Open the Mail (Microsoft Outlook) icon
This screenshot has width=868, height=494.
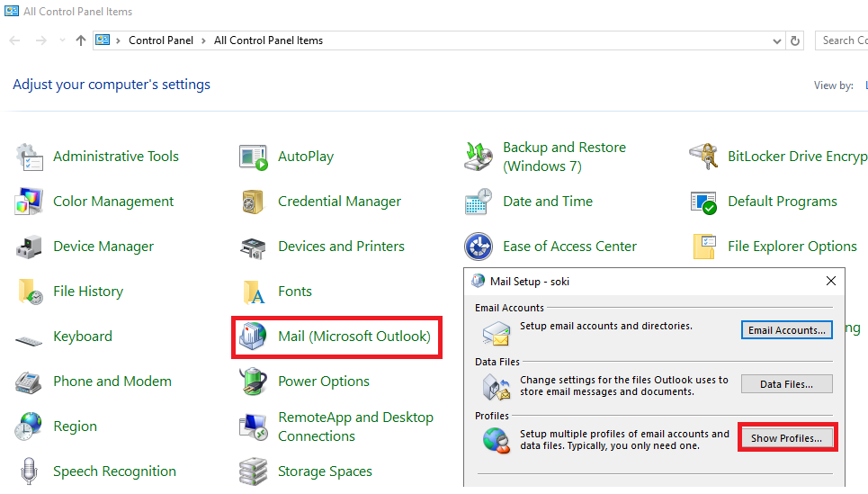[x=254, y=337]
